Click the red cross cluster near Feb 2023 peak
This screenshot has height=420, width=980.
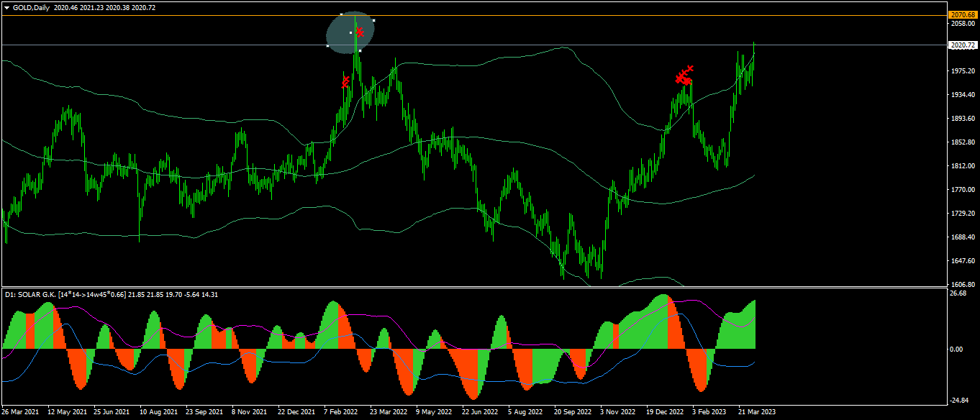[x=684, y=75]
